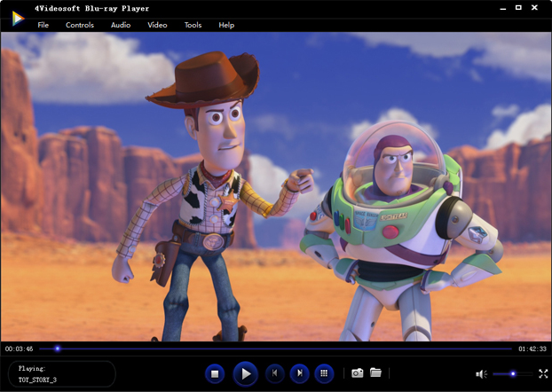Click the 4Videosoft logo in title bar
The image size is (552, 392).
18,17
